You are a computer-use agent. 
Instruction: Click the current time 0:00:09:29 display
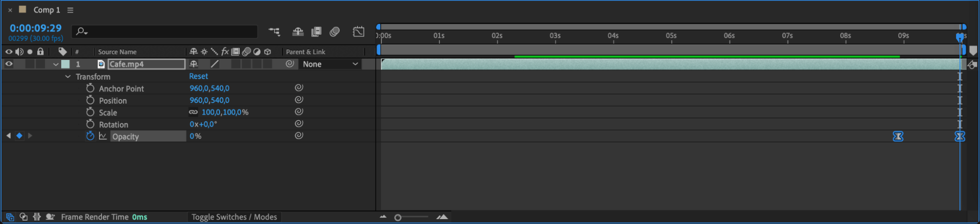[x=36, y=28]
